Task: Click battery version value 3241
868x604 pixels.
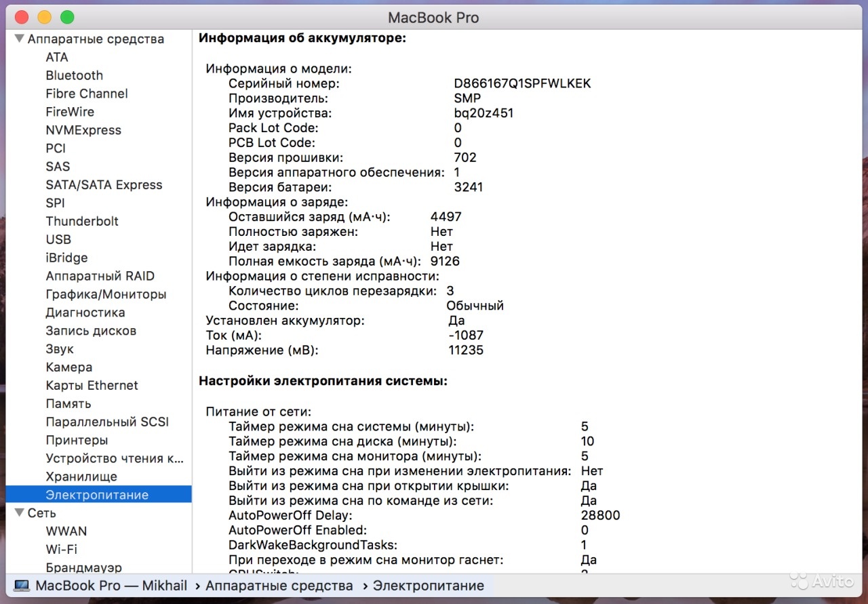Action: 469,188
